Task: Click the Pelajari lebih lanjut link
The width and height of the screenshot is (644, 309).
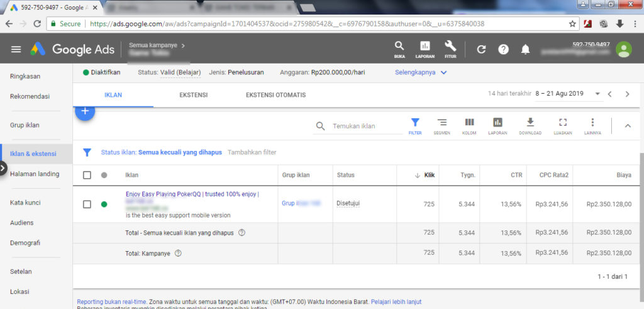Action: pos(396,301)
